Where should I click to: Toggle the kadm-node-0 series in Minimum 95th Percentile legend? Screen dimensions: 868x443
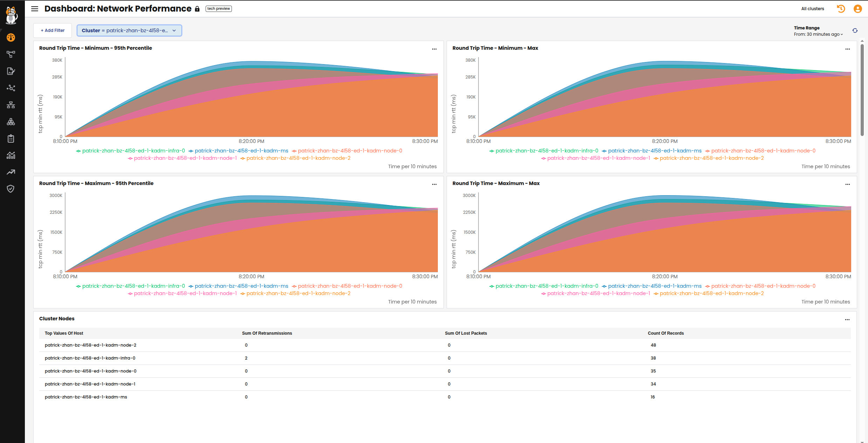coord(349,151)
